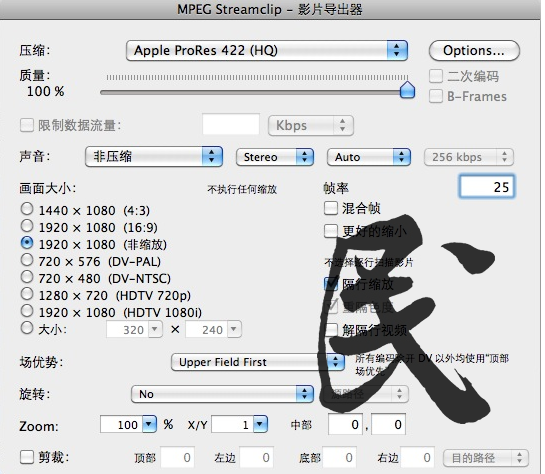Open the 旋转 rotation dropdown showing No
545x474 pixels.
tap(222, 394)
